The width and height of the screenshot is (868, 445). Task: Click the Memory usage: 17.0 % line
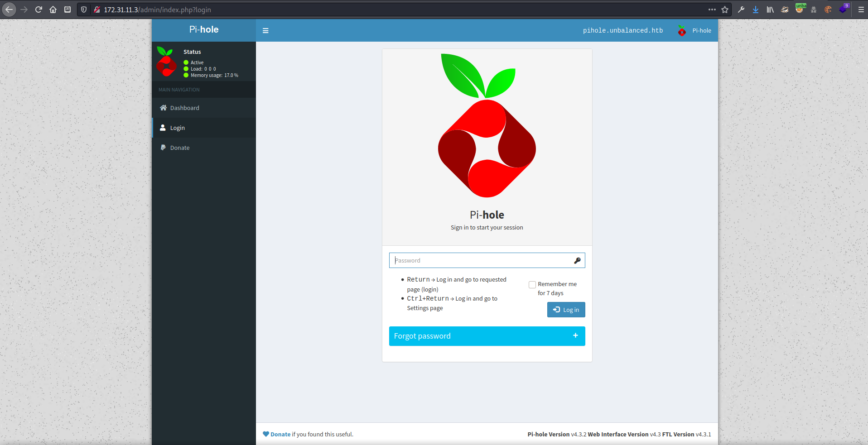tap(214, 75)
